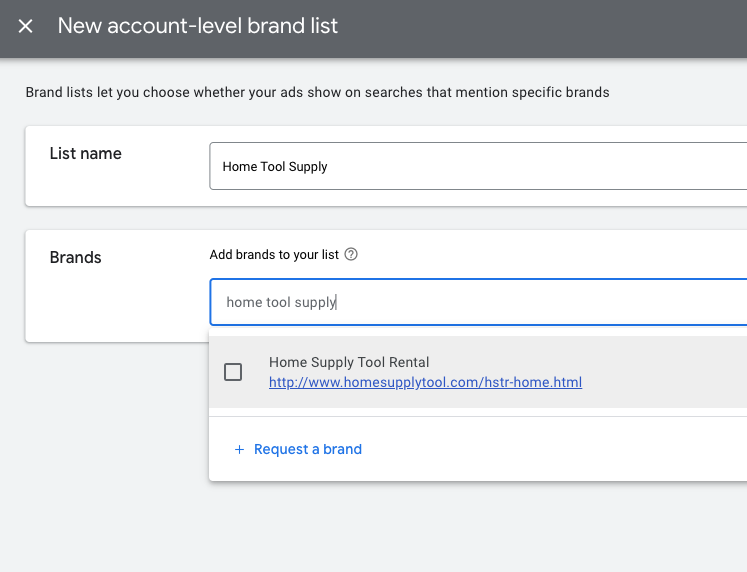The width and height of the screenshot is (747, 572).
Task: Click the Add brands to your list label
Action: tap(274, 255)
